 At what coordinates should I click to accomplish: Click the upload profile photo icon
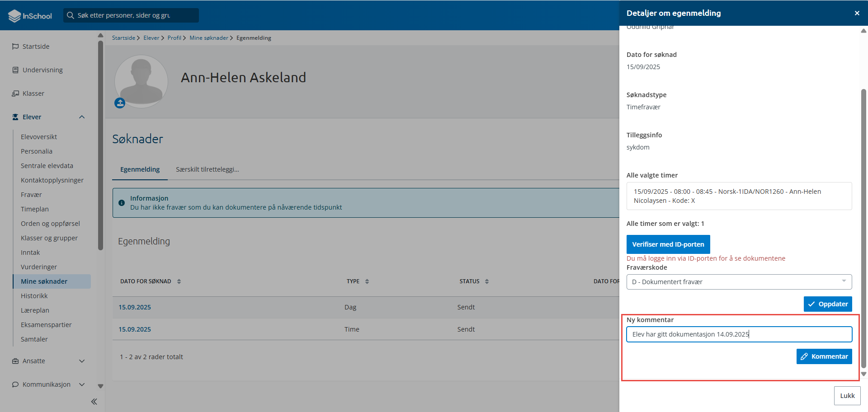click(120, 103)
